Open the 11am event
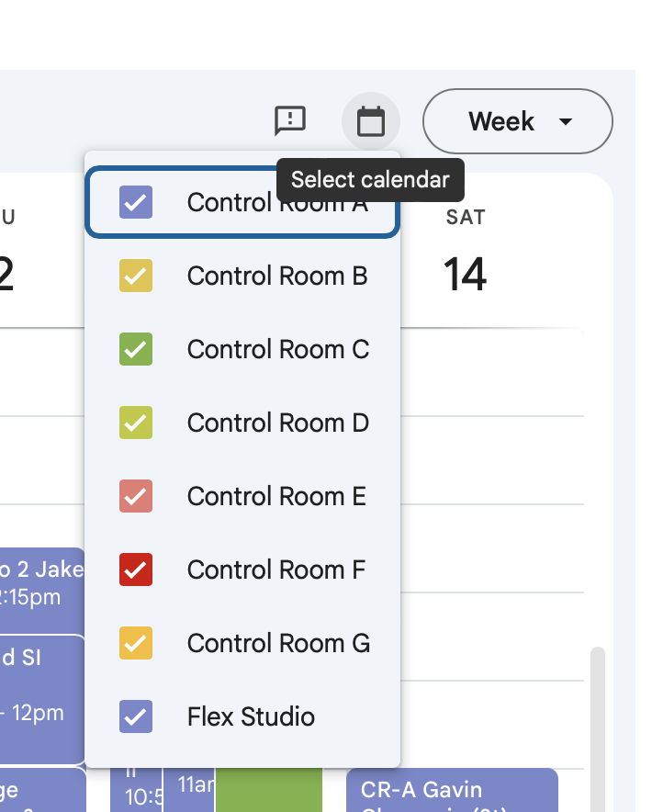 [190, 792]
